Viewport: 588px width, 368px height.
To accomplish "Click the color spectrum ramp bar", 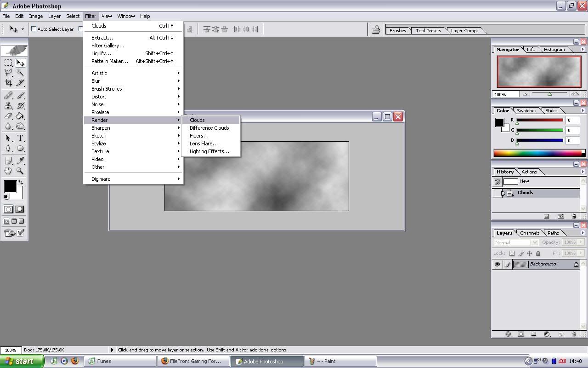I will click(537, 153).
